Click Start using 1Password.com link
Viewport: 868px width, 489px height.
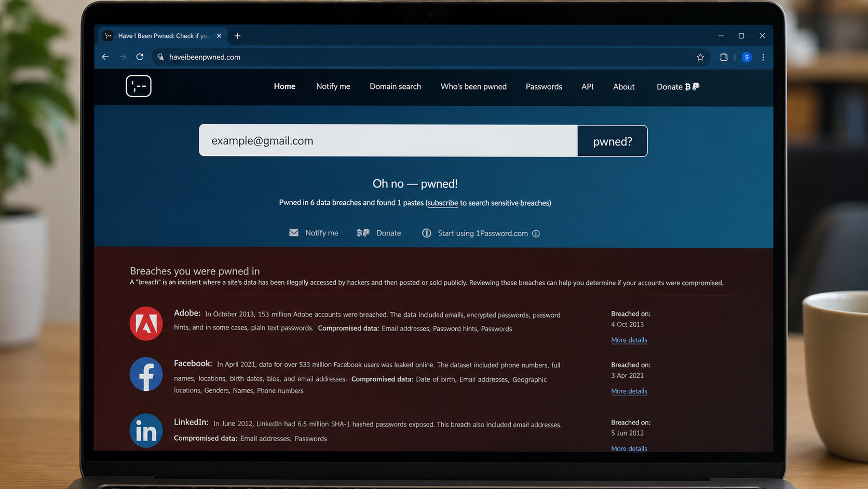[483, 233]
